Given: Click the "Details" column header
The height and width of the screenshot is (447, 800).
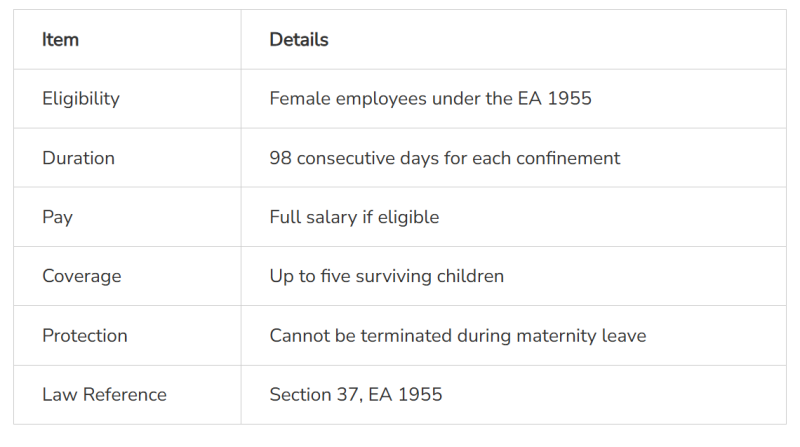Looking at the screenshot, I should point(299,40).
